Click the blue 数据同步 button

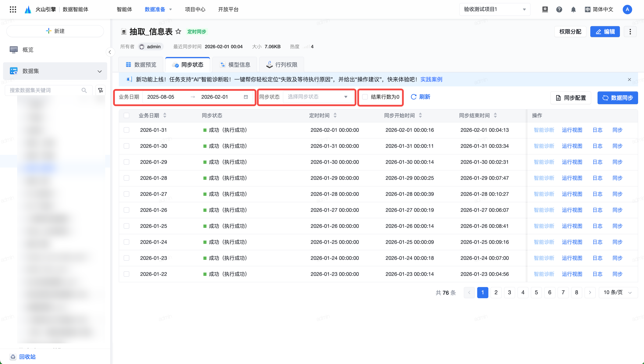coord(617,98)
